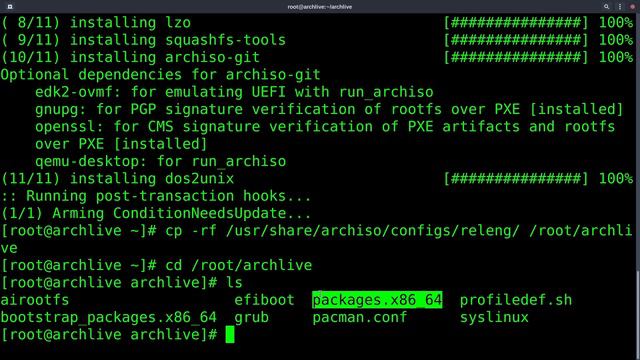
Task: Click 'Arming ConditionNeedsUpdate...' line
Action: point(156,213)
